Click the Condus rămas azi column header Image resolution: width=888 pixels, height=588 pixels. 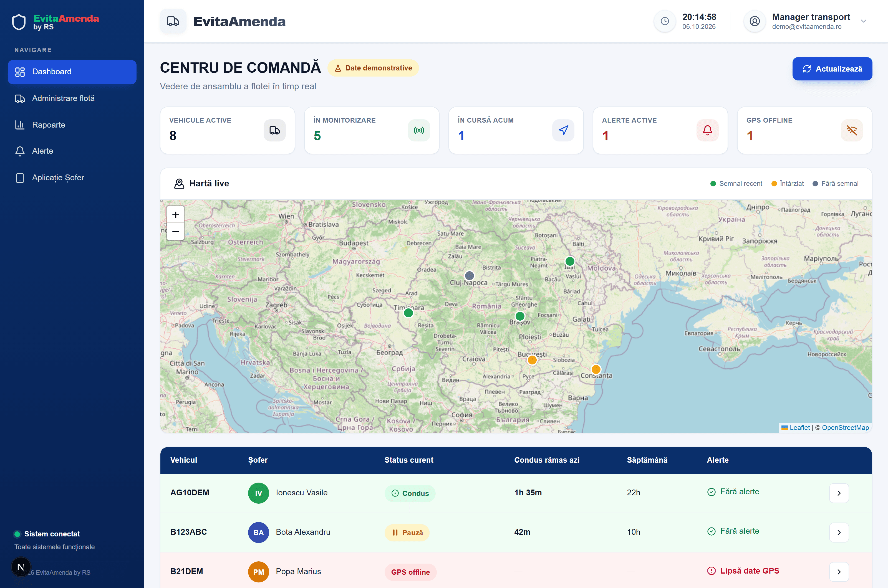point(547,460)
